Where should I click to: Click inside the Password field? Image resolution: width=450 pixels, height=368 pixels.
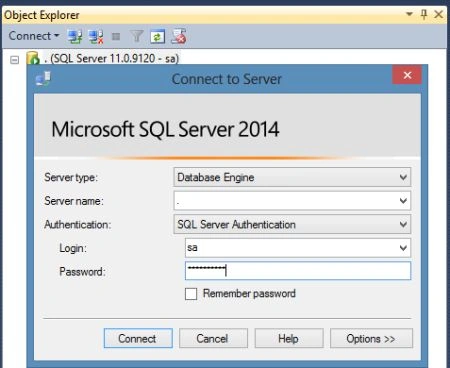tap(298, 271)
